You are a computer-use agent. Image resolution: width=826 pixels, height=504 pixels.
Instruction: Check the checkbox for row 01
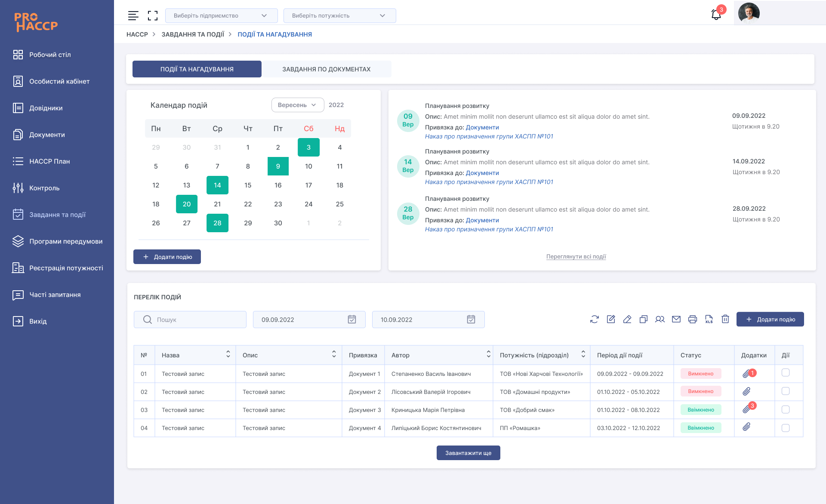786,373
